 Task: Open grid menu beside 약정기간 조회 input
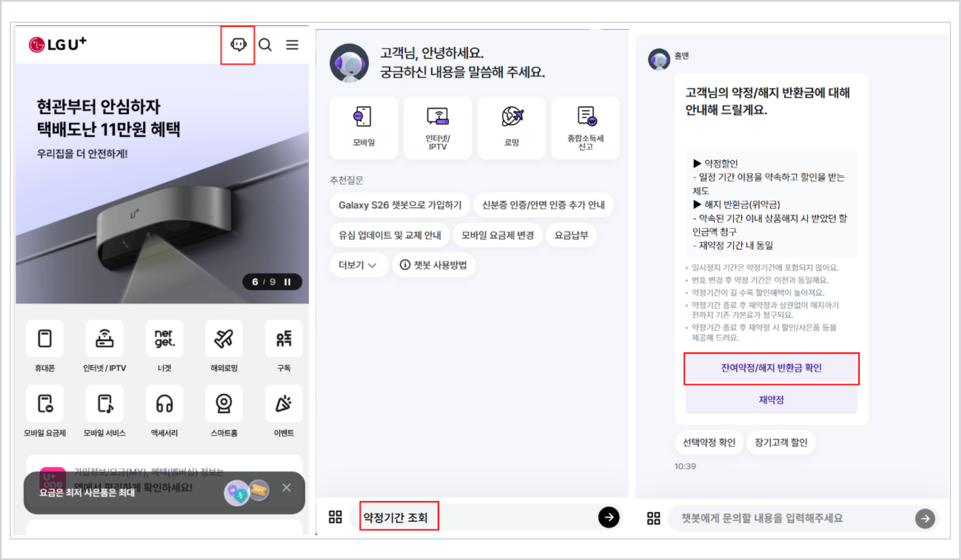click(x=335, y=517)
